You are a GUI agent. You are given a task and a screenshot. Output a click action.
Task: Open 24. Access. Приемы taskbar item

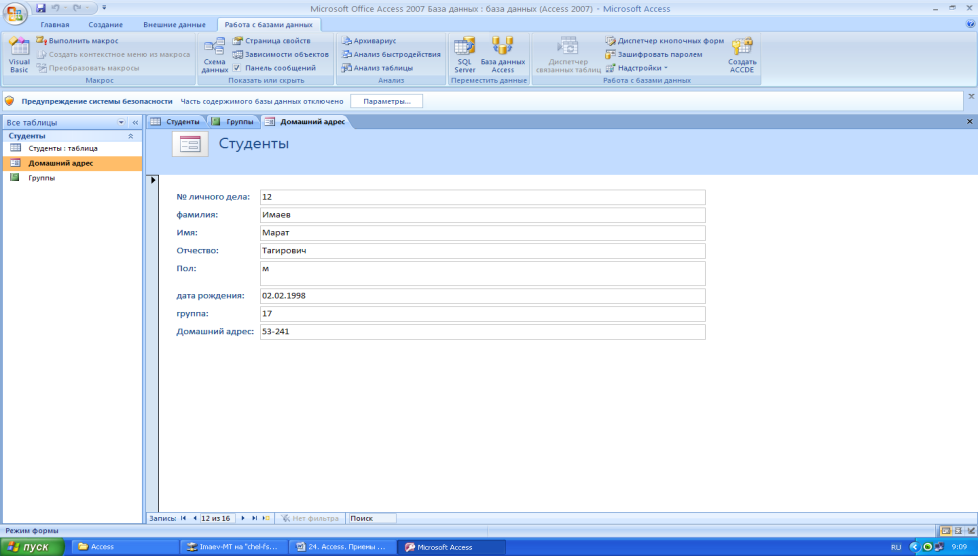coord(342,547)
